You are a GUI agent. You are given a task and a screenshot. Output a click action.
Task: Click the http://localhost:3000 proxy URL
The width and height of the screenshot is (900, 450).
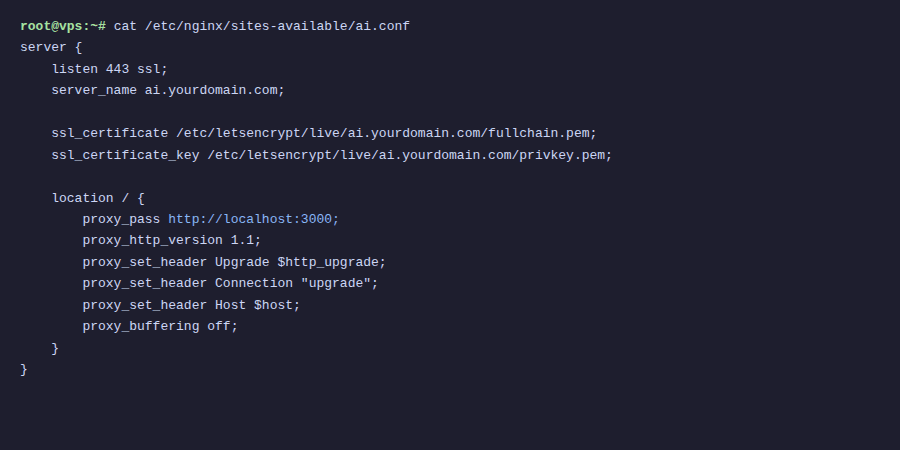pos(254,219)
